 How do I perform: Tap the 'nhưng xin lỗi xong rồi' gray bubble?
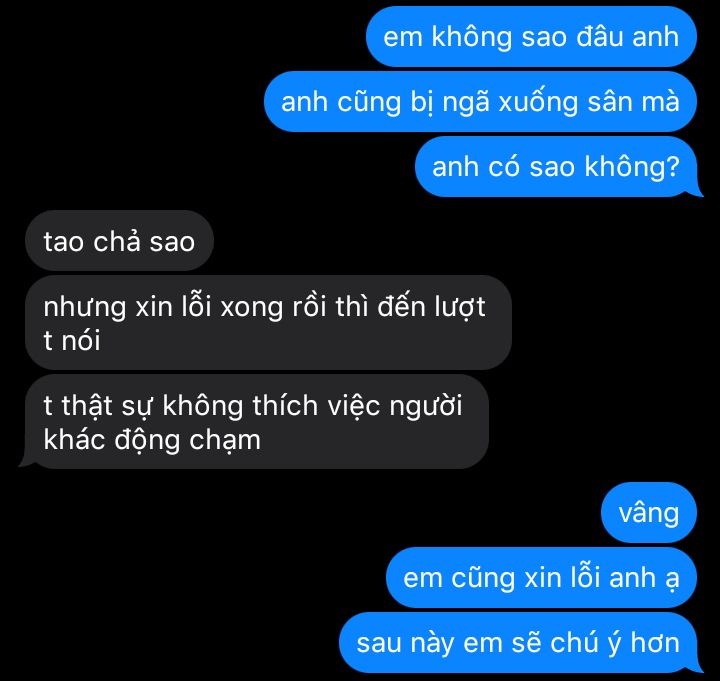[x=269, y=322]
